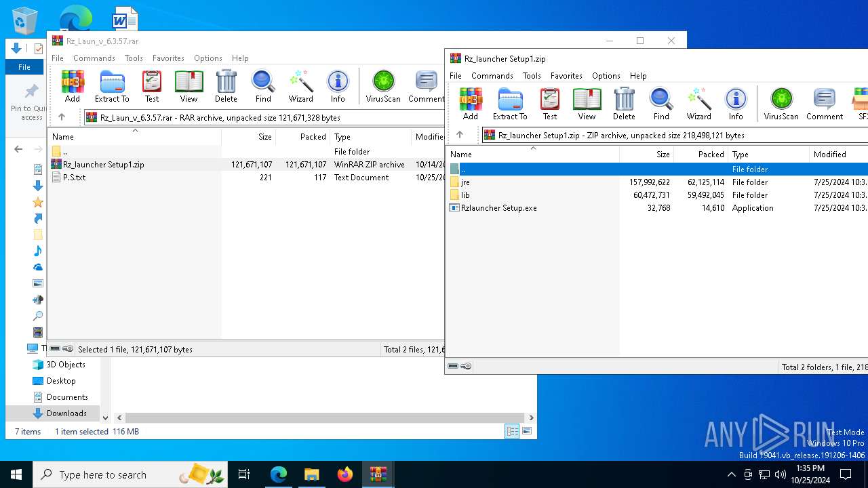Click taskbar search box
868x488 pixels.
[x=130, y=474]
